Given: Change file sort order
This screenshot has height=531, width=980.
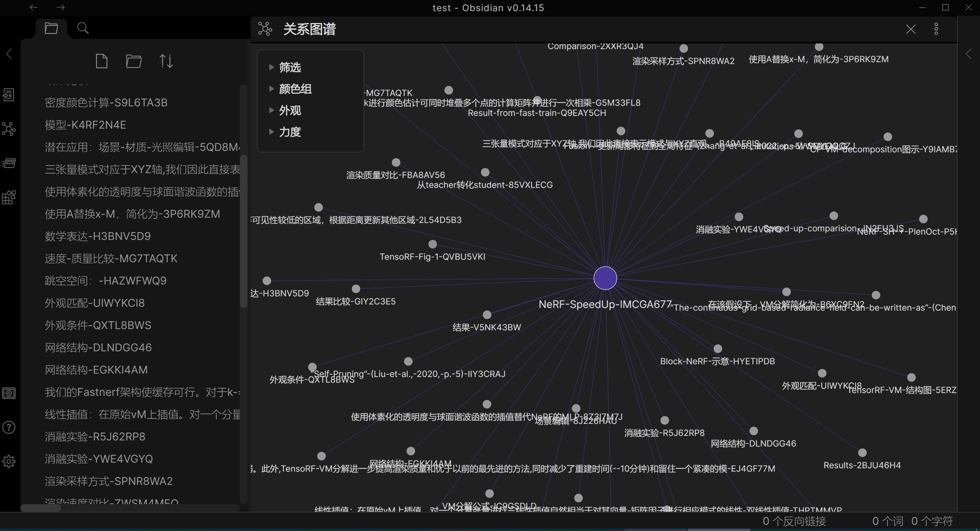Looking at the screenshot, I should pos(166,61).
